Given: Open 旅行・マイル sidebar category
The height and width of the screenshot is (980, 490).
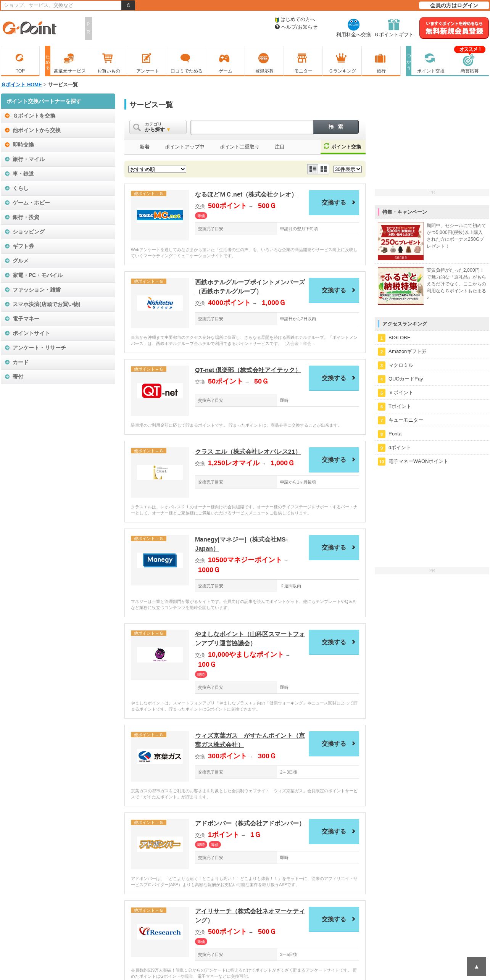Looking at the screenshot, I should point(58,159).
